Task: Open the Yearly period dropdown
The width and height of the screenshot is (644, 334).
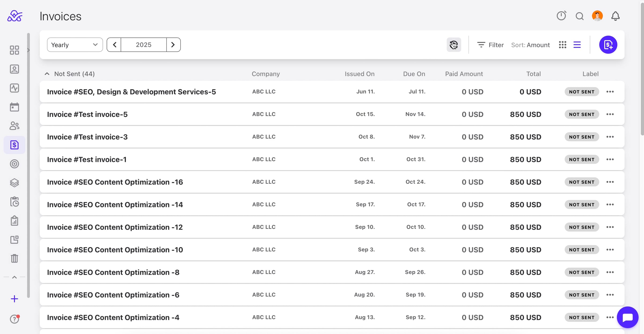Action: point(75,45)
